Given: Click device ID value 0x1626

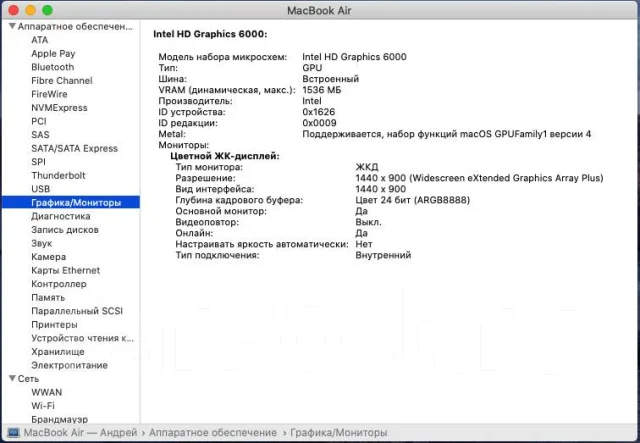Looking at the screenshot, I should pos(319,112).
